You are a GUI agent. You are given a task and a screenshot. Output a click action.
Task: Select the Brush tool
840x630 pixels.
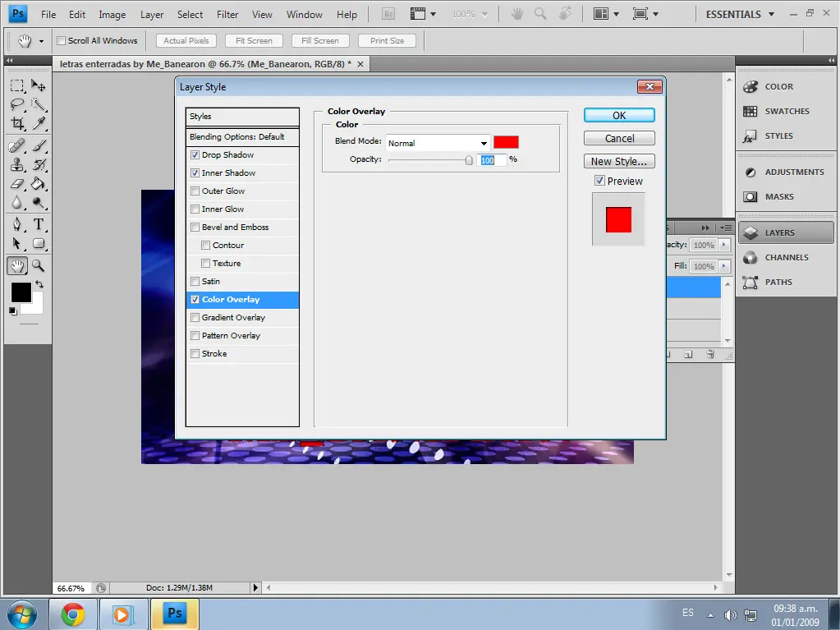pos(38,145)
